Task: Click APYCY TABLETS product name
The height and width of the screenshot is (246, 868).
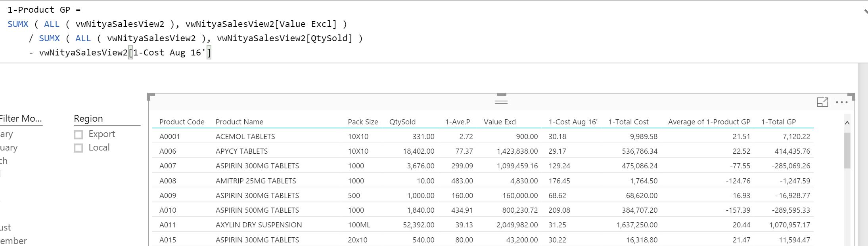Action: [241, 151]
